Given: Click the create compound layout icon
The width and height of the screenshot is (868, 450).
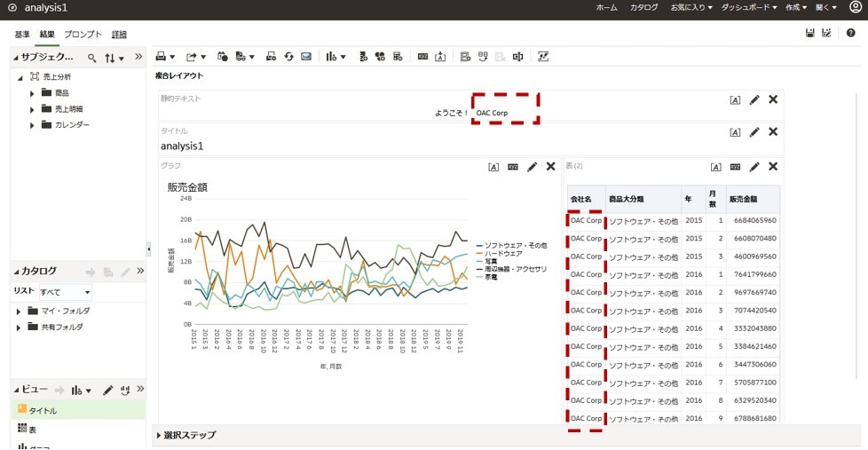Looking at the screenshot, I should [466, 57].
